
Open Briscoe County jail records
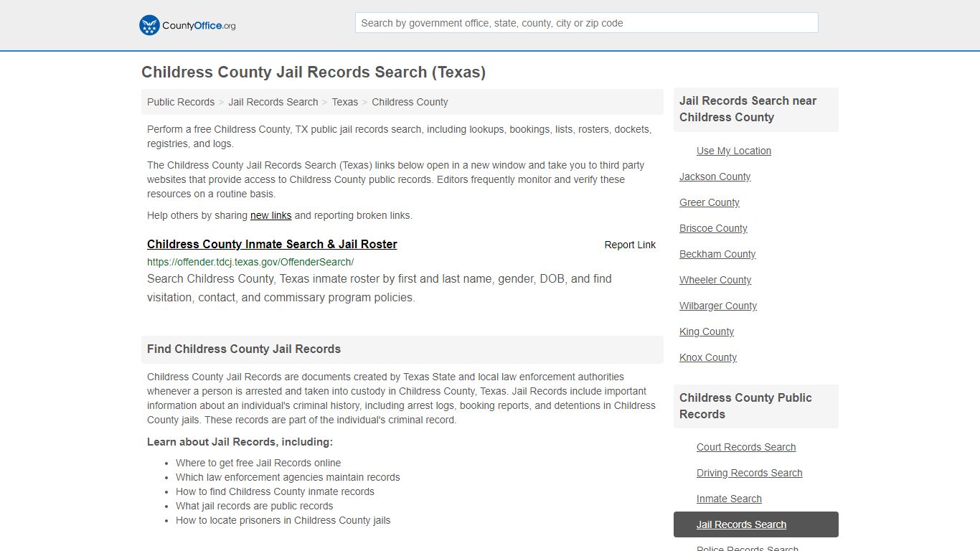point(713,228)
